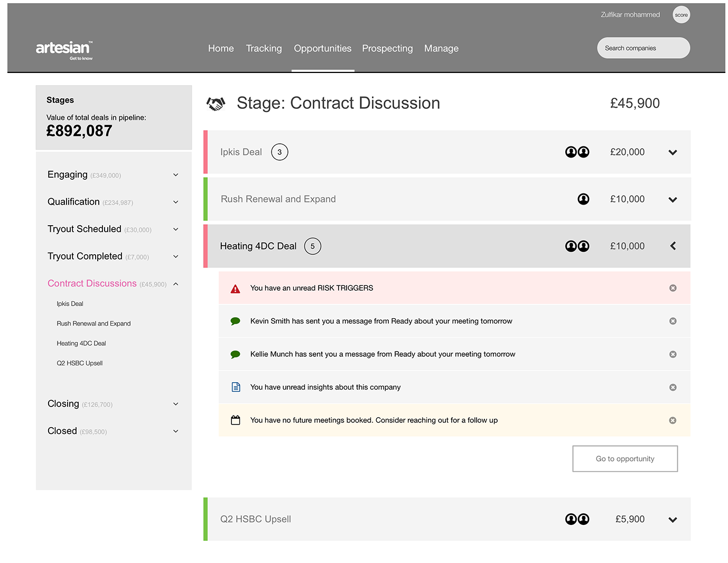The height and width of the screenshot is (563, 728).
Task: Click the score badge icon
Action: tap(681, 15)
